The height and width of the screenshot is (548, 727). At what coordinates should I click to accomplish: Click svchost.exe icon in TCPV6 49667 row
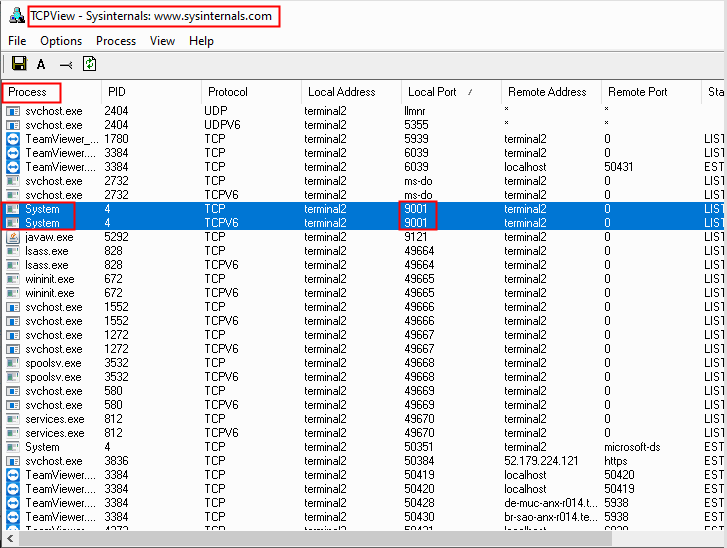coord(13,349)
